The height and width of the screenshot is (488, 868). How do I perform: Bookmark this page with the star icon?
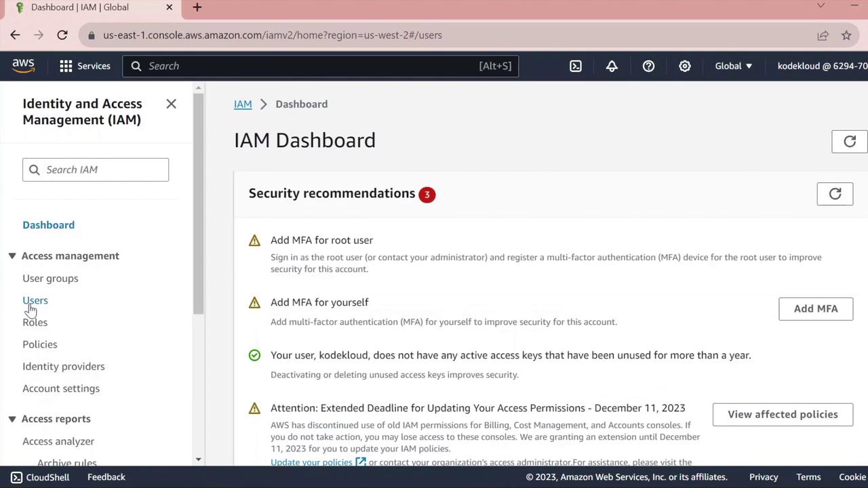coord(846,35)
